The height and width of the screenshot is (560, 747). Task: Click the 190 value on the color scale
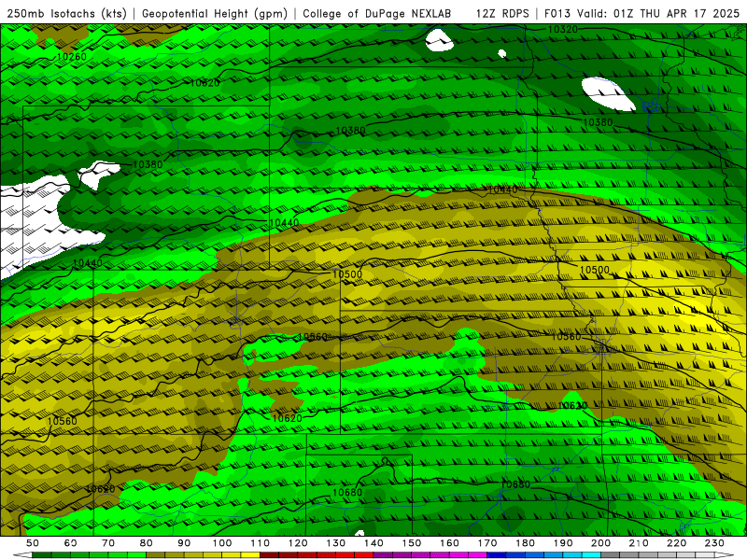(x=563, y=543)
